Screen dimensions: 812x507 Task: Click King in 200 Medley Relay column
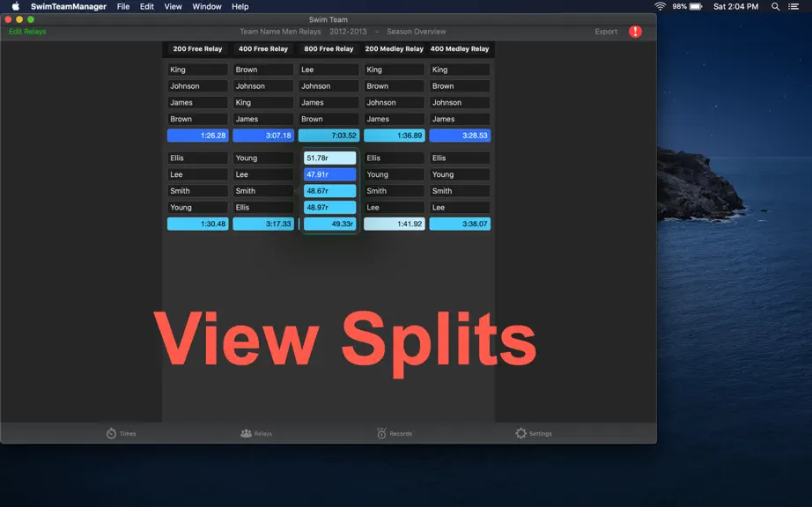coord(394,70)
